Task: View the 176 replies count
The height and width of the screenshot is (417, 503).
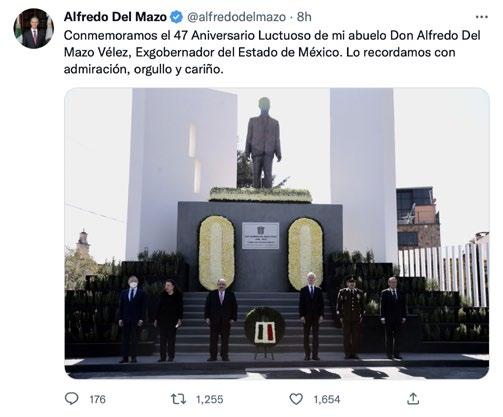Action: 97,399
